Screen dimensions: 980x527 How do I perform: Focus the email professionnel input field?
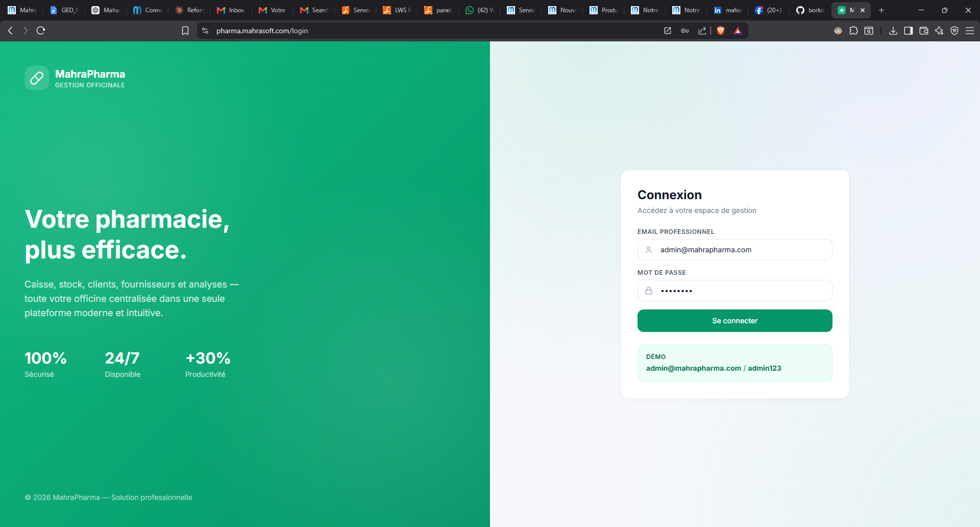(735, 250)
